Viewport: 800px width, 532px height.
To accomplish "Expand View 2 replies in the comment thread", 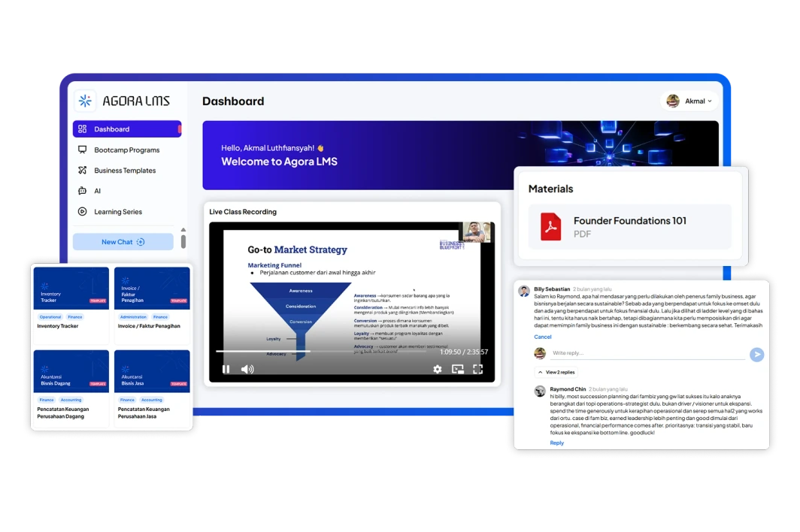I will (556, 372).
